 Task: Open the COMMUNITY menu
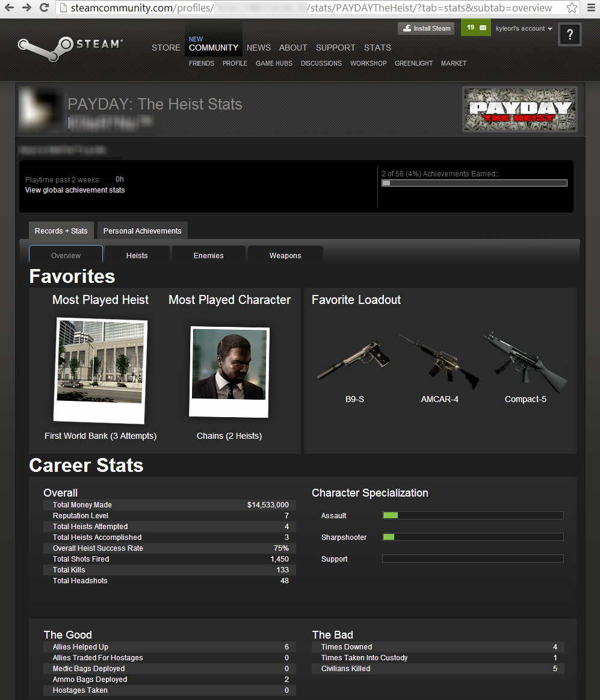(x=214, y=48)
